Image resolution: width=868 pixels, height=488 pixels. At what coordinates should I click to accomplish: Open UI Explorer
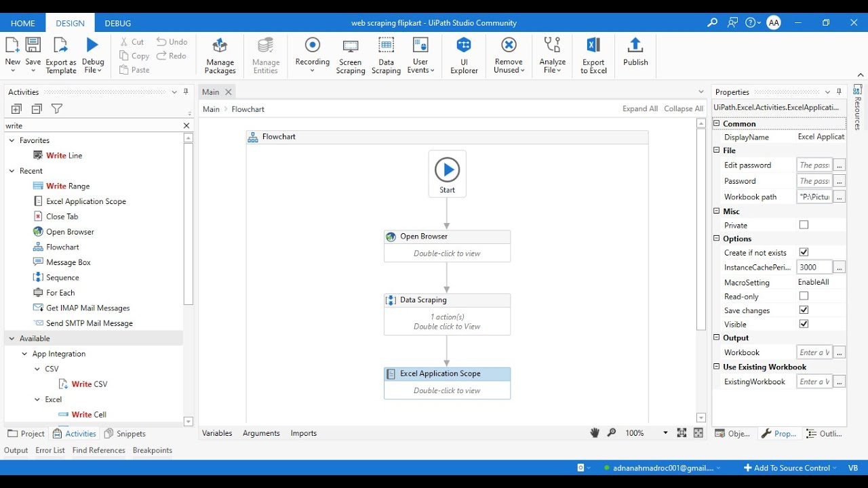(x=464, y=55)
